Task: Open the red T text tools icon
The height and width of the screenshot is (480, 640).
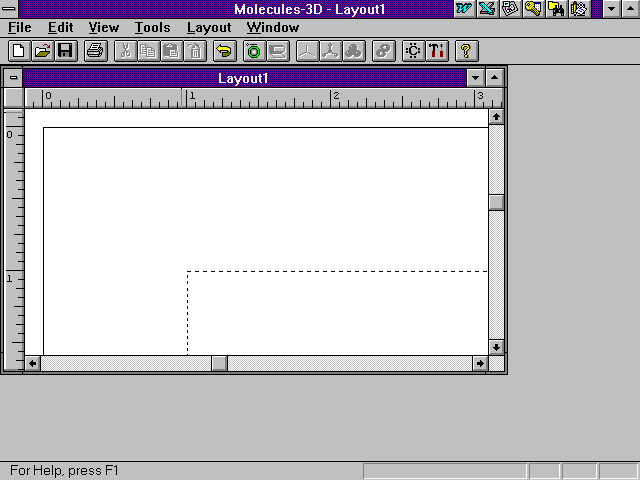Action: (437, 51)
